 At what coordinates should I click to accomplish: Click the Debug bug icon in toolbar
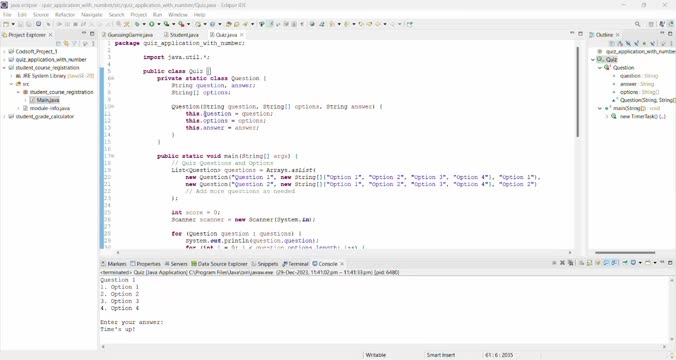click(x=137, y=24)
